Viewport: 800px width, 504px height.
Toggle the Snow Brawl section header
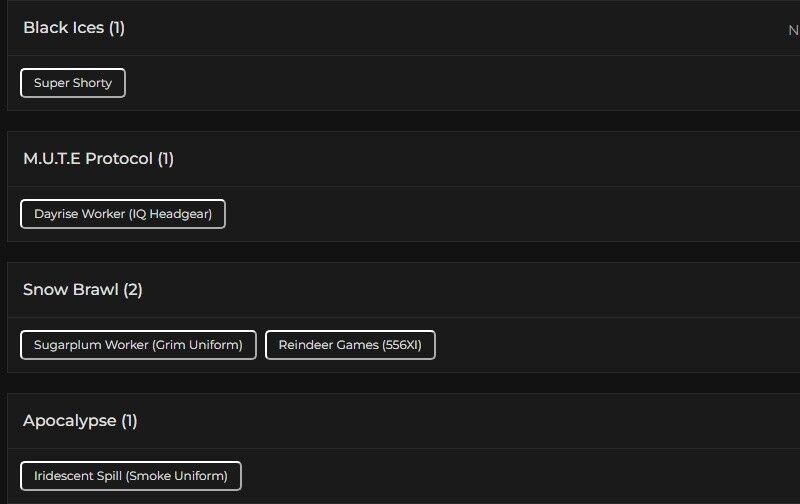400,290
